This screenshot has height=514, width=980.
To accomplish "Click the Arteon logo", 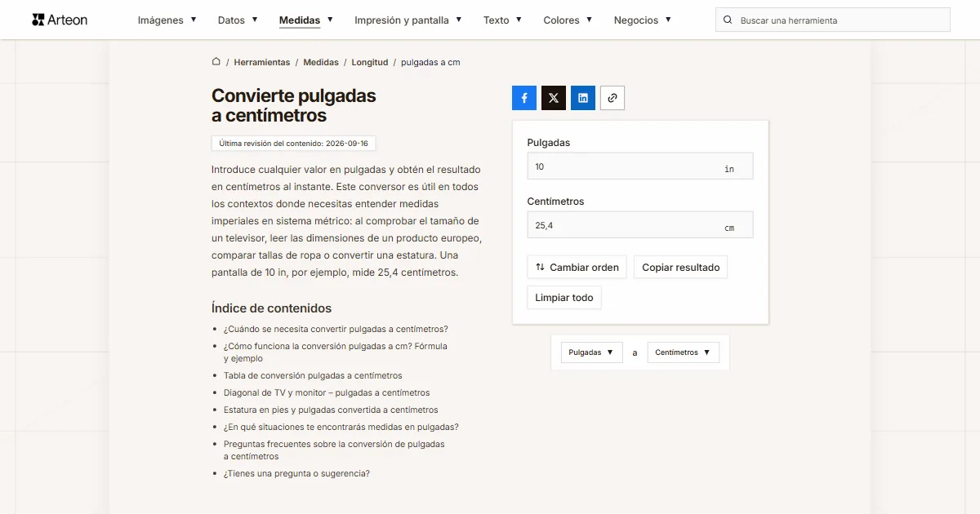I will pos(60,20).
